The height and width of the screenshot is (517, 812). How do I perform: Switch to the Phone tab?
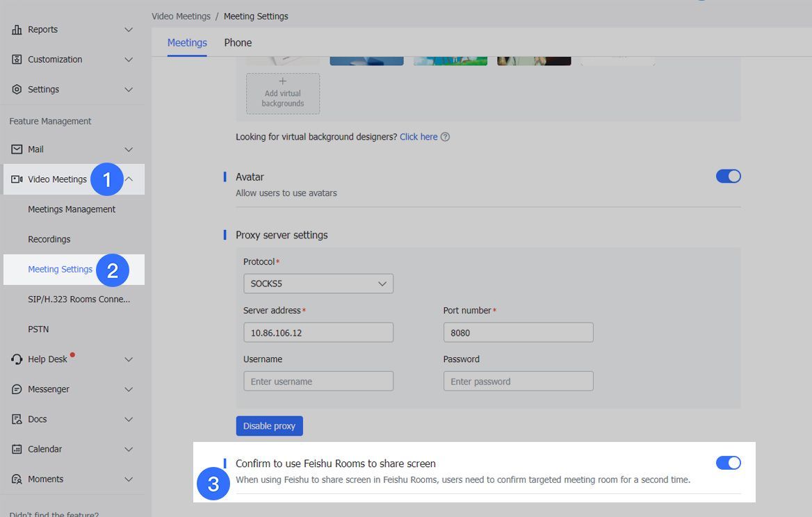(x=238, y=42)
